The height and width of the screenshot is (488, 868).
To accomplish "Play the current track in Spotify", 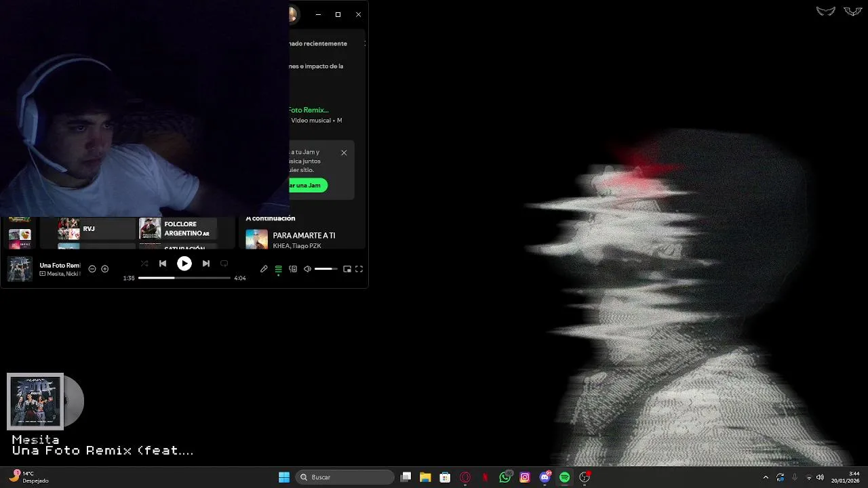I will 184,264.
